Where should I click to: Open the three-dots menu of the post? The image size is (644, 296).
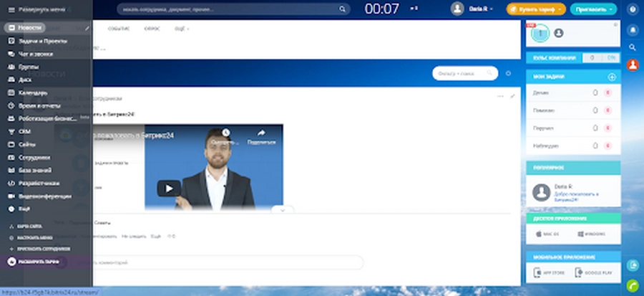500,96
